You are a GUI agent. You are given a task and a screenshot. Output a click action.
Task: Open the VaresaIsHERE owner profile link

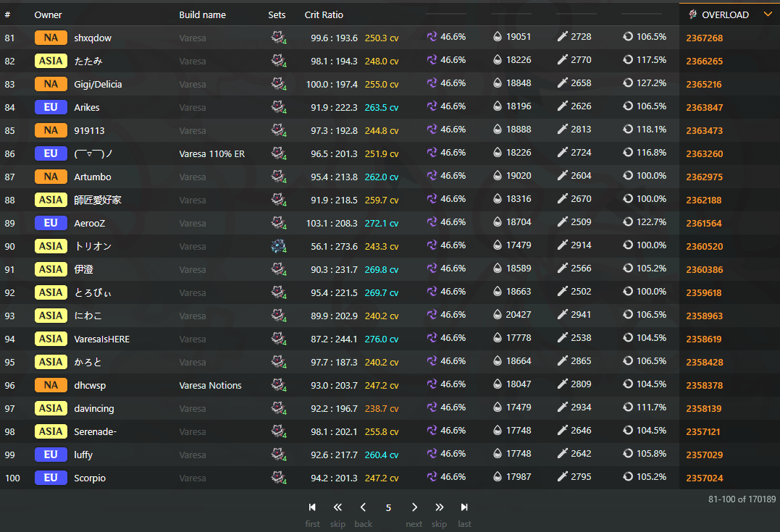pyautogui.click(x=101, y=339)
